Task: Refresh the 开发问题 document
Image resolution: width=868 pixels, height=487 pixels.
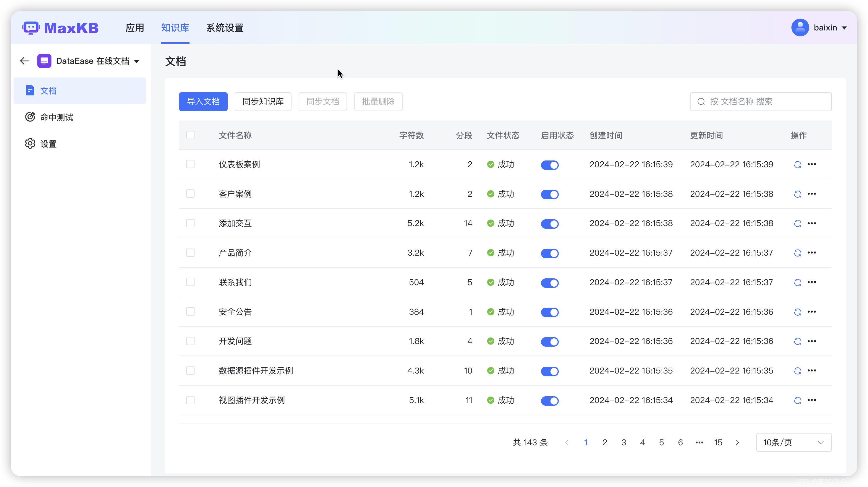Action: click(797, 341)
